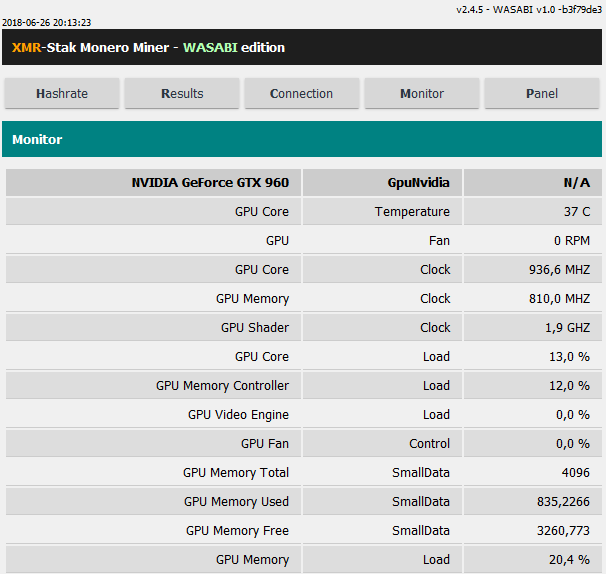606x577 pixels.
Task: Click the GPU Memory Total label
Action: (x=236, y=472)
